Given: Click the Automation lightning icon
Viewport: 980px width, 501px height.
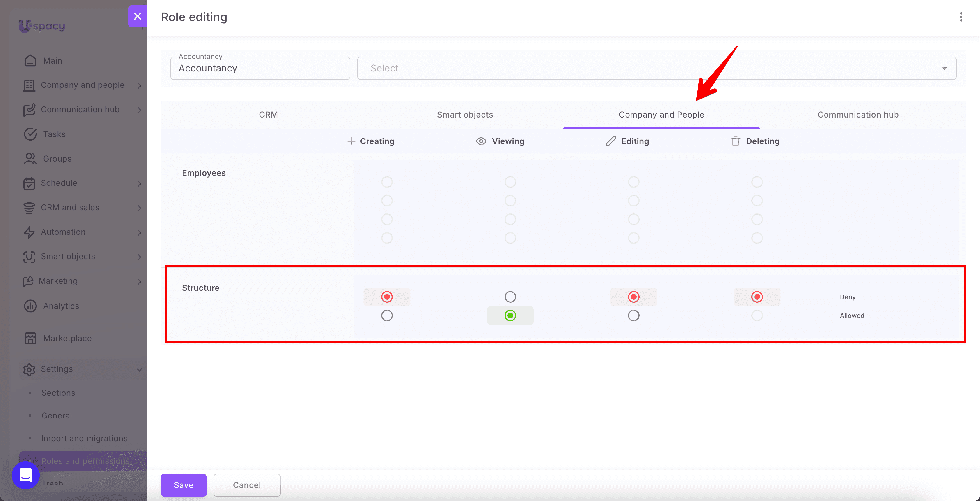Looking at the screenshot, I should click(29, 232).
